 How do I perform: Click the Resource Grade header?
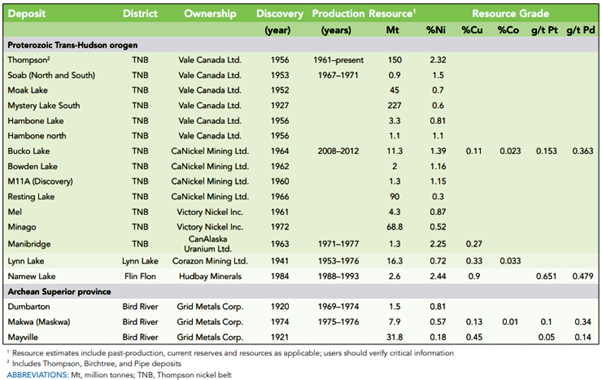510,13
